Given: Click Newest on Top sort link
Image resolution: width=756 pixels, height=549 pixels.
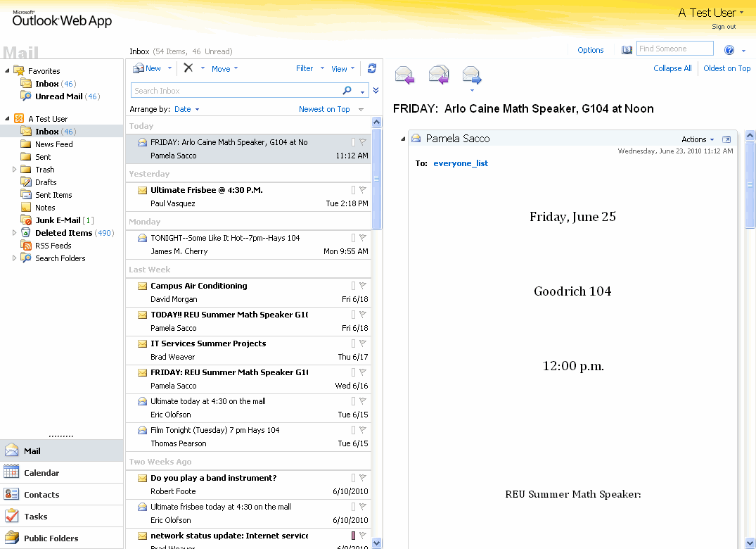Looking at the screenshot, I should [x=324, y=109].
